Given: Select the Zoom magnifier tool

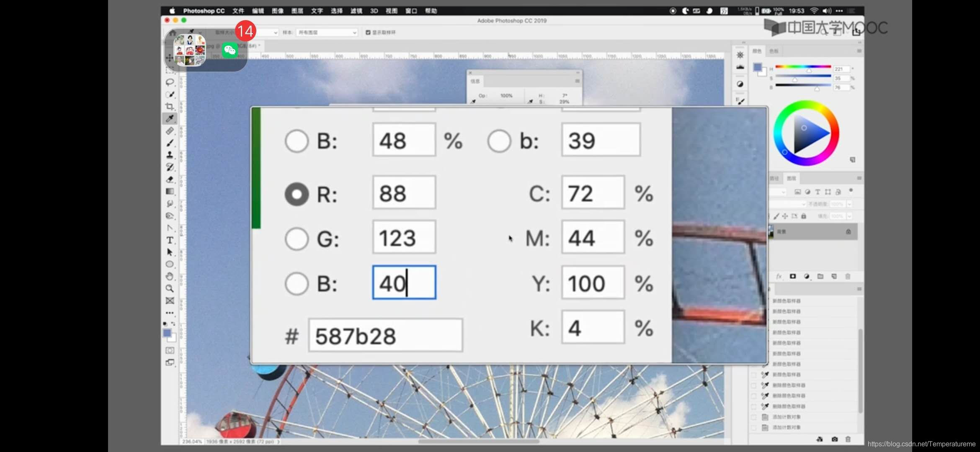Looking at the screenshot, I should [170, 288].
